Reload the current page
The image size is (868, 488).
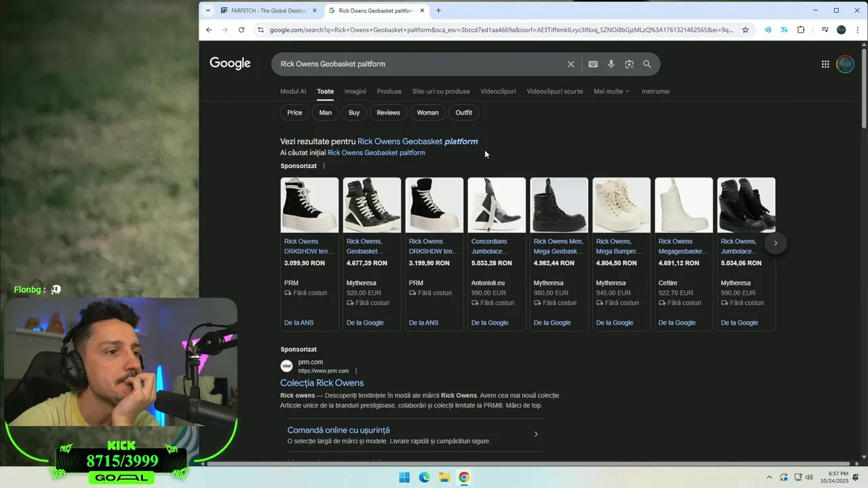(x=241, y=30)
